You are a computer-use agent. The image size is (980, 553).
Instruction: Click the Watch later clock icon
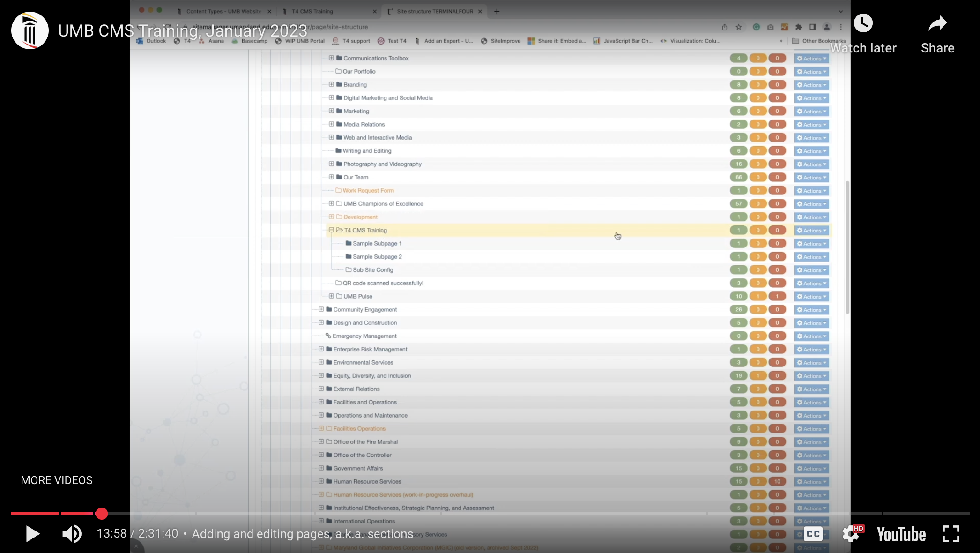pyautogui.click(x=863, y=23)
